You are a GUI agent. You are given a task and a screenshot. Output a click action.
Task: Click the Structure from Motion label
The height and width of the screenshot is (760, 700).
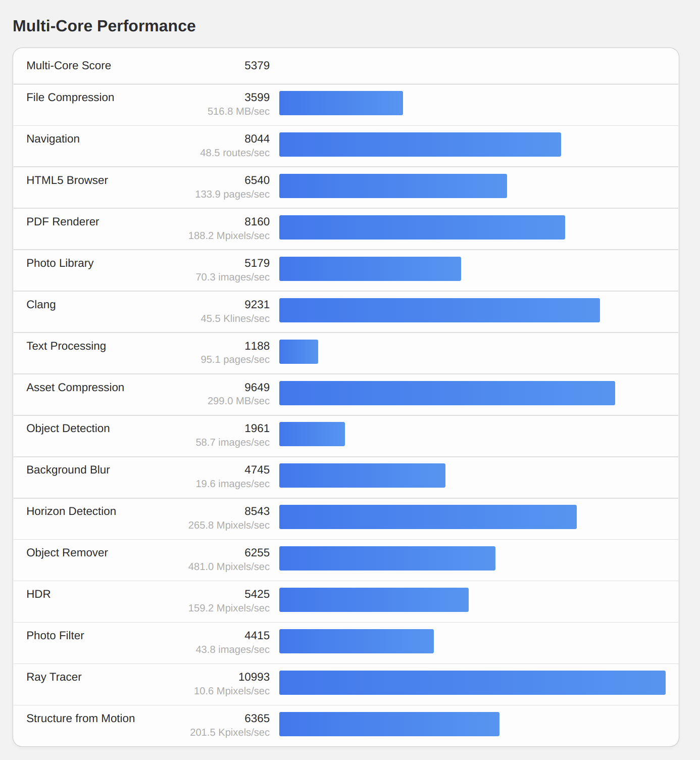tap(81, 719)
